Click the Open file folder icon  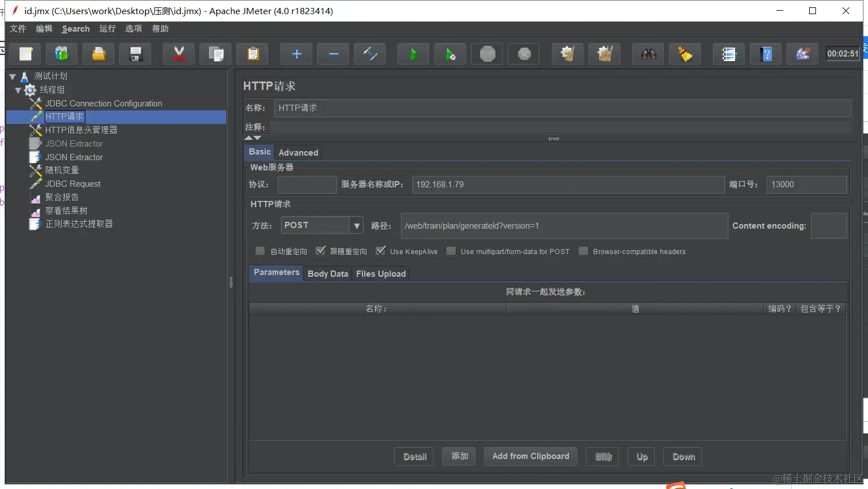pos(98,54)
